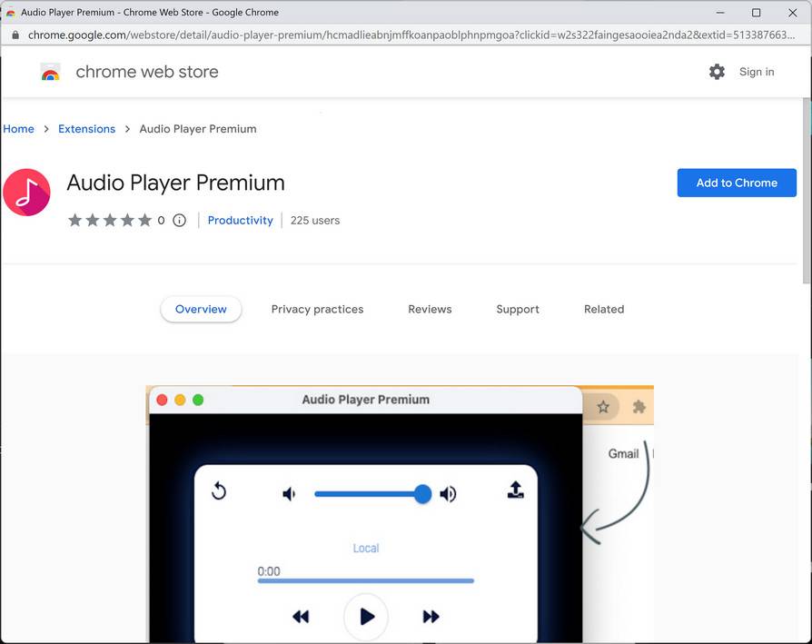
Task: Click the yellow minimize dot in preview
Action: pos(180,400)
